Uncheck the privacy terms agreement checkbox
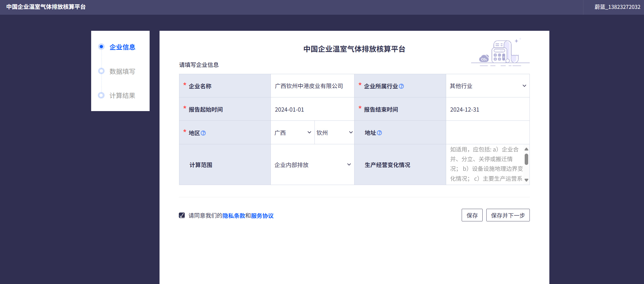Image resolution: width=644 pixels, height=284 pixels. pyautogui.click(x=182, y=215)
